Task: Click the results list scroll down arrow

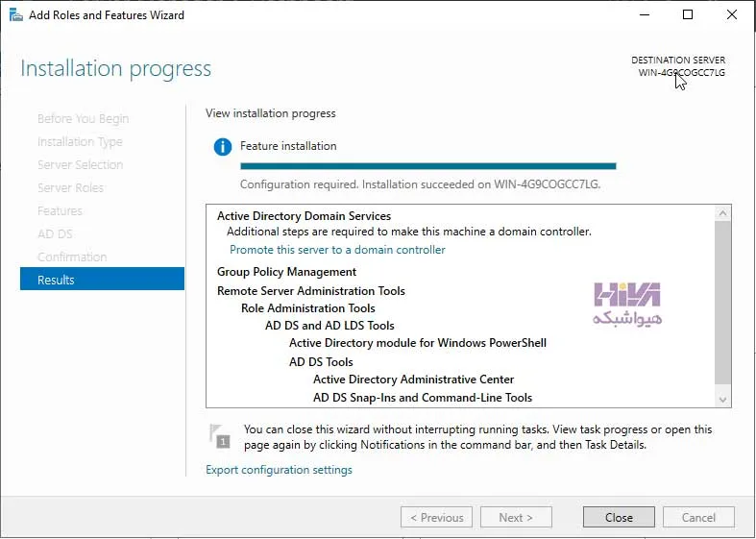Action: (722, 399)
